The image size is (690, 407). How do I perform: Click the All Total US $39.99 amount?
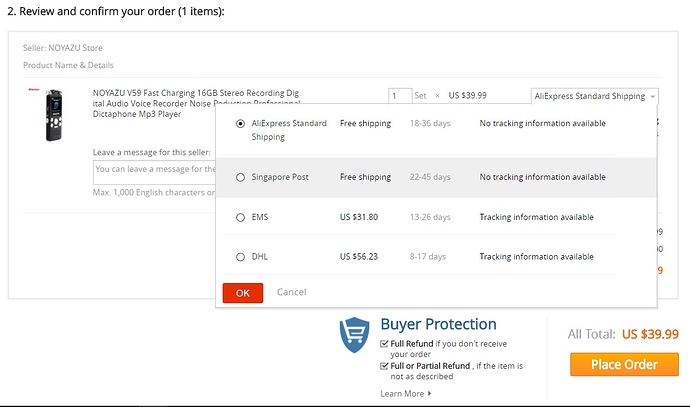click(x=650, y=334)
